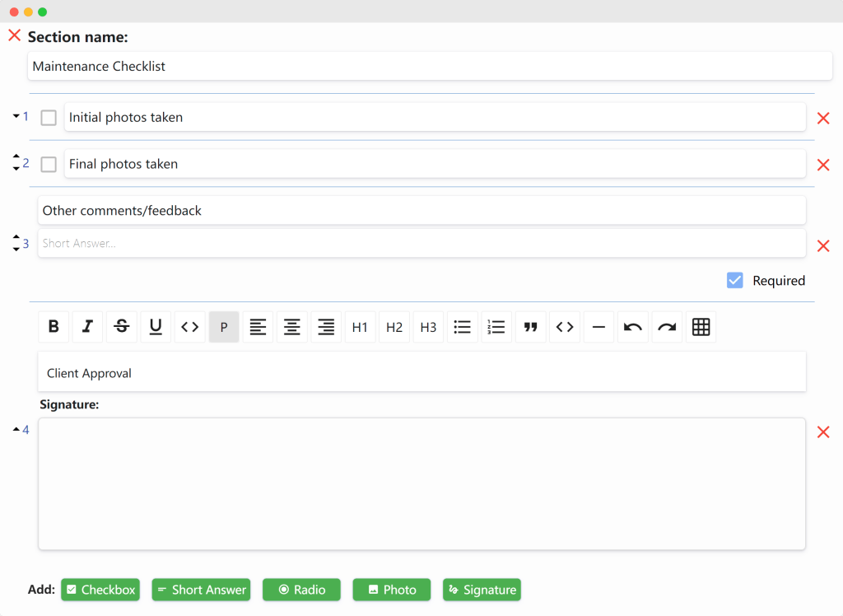This screenshot has width=843, height=616.
Task: Apply Heading 1 style with the H1 icon
Action: pyautogui.click(x=360, y=327)
